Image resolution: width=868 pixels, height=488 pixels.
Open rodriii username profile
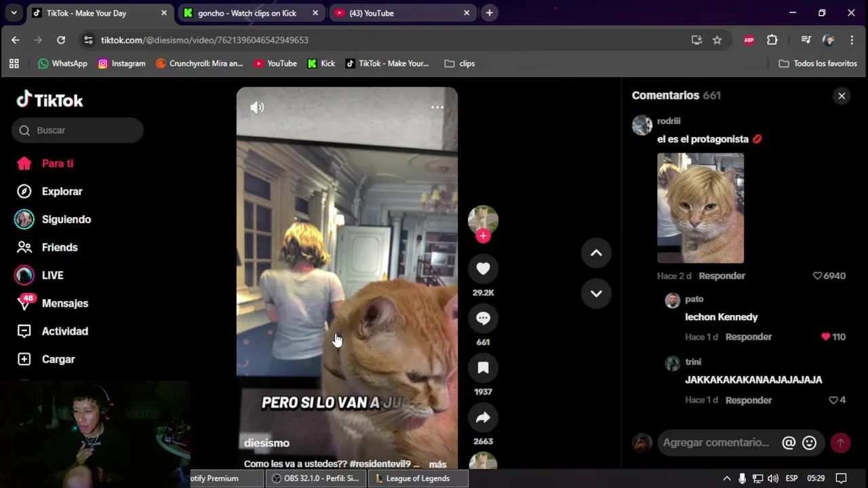669,121
